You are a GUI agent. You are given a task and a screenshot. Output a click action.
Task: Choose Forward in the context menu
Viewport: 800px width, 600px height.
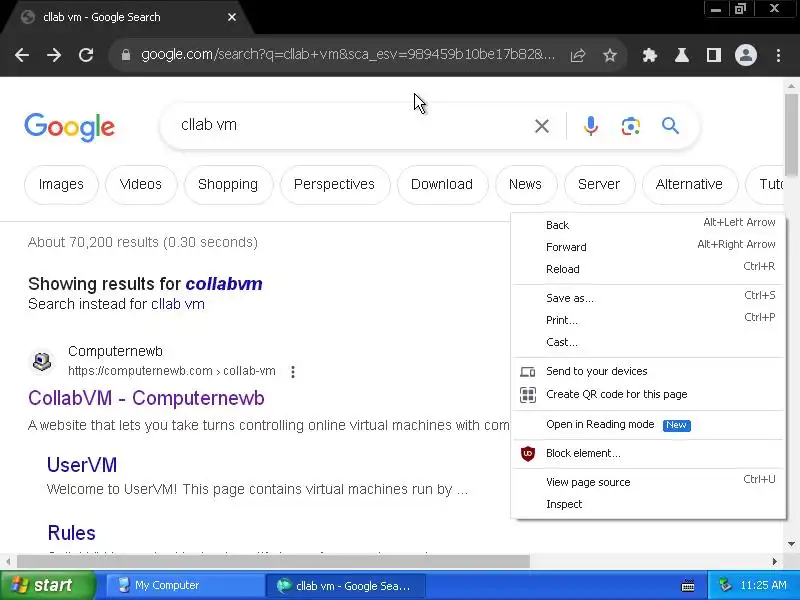click(648, 247)
